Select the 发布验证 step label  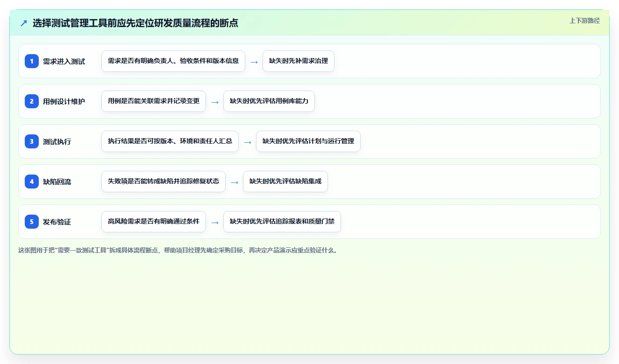click(x=57, y=222)
